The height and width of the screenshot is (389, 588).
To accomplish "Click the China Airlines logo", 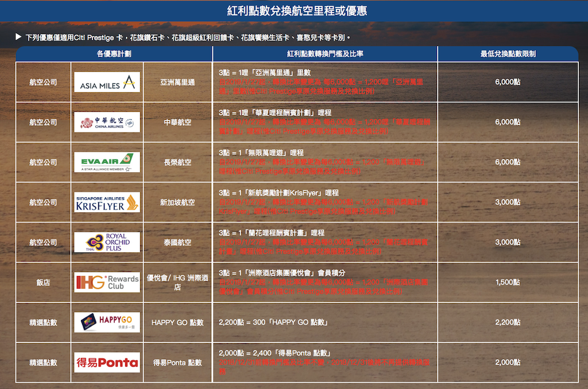I will pos(107,122).
